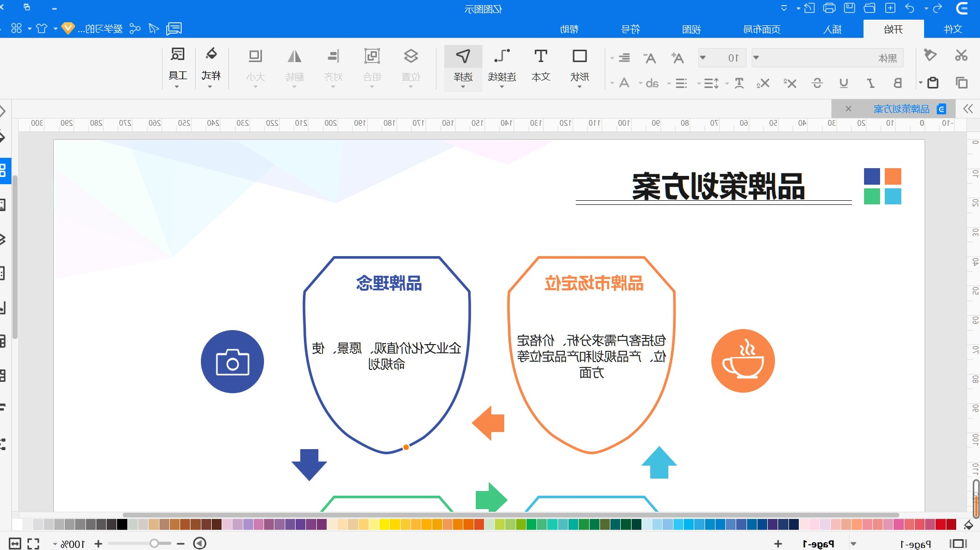Switch to the 帮助 Help tab
This screenshot has height=550, width=980.
click(569, 29)
